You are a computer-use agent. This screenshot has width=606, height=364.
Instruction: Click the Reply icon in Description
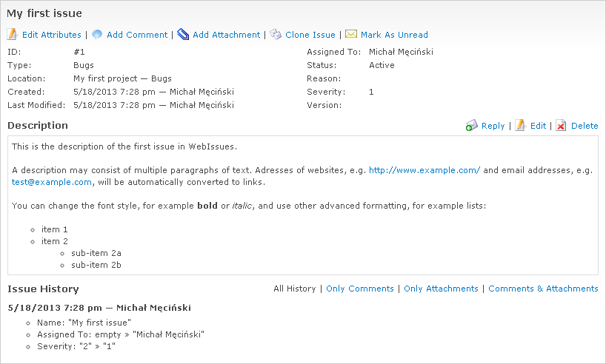[x=472, y=126]
